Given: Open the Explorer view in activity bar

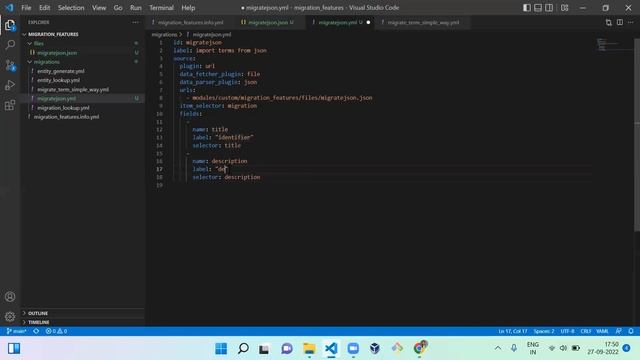Looking at the screenshot, I should point(10,25).
